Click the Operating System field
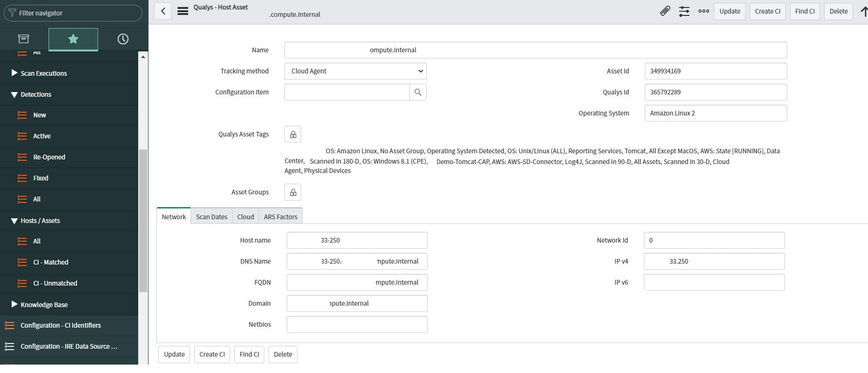 (x=716, y=113)
